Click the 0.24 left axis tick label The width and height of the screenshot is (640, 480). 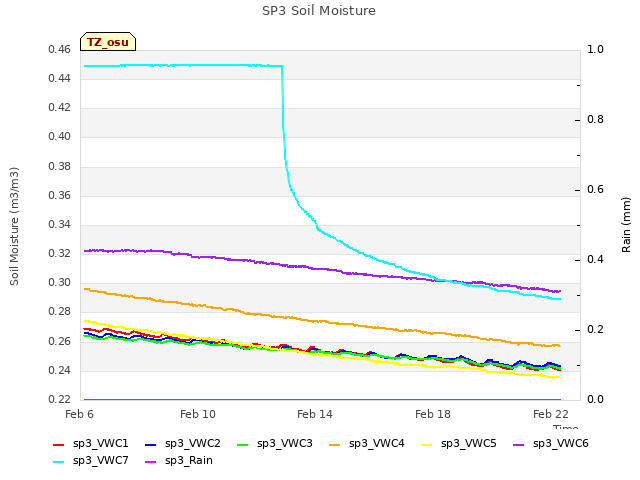pos(60,371)
